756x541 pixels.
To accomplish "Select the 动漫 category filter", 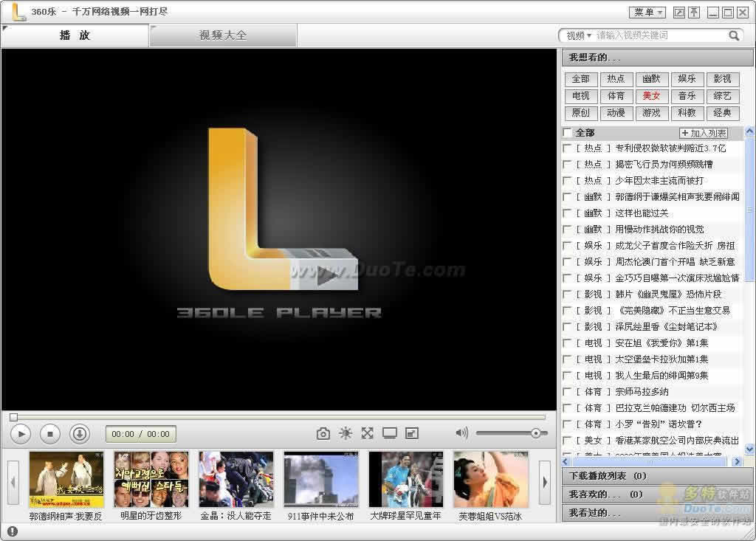I will click(616, 113).
